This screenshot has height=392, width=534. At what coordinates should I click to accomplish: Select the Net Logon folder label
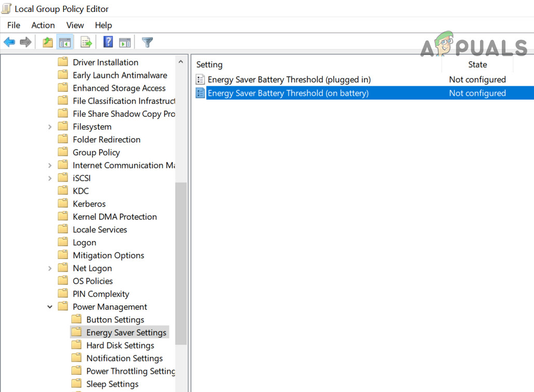pyautogui.click(x=92, y=268)
